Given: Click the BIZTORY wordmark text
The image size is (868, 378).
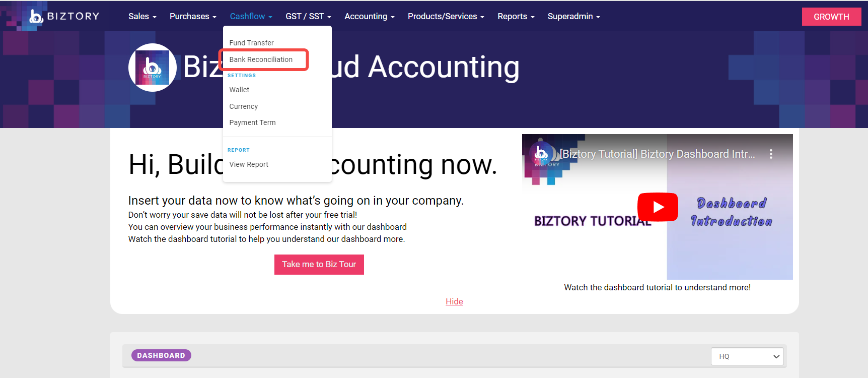Looking at the screenshot, I should [x=74, y=16].
